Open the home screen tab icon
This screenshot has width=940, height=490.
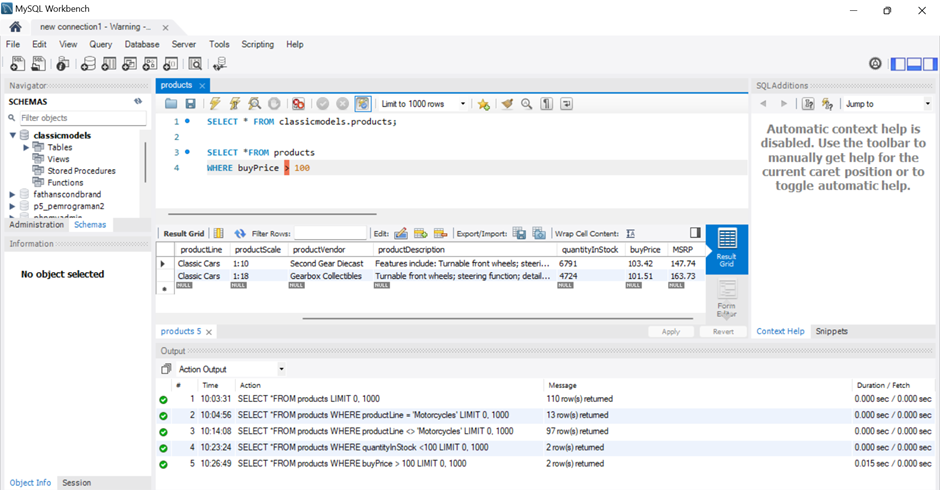tap(16, 26)
